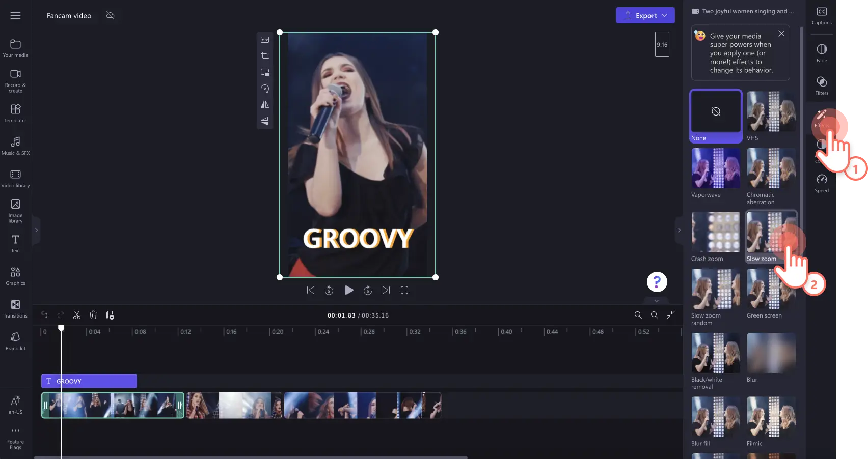Apply the Crash zoom effect
The height and width of the screenshot is (459, 868).
(716, 237)
